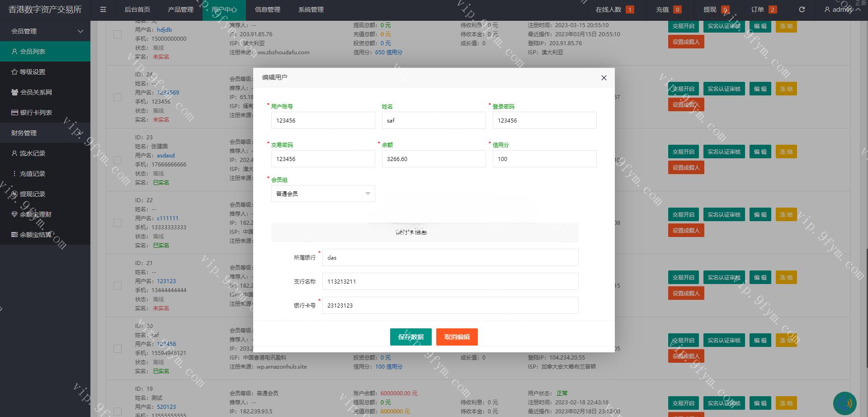The image size is (868, 417).
Task: Click the refresh icon in top bar
Action: point(802,9)
